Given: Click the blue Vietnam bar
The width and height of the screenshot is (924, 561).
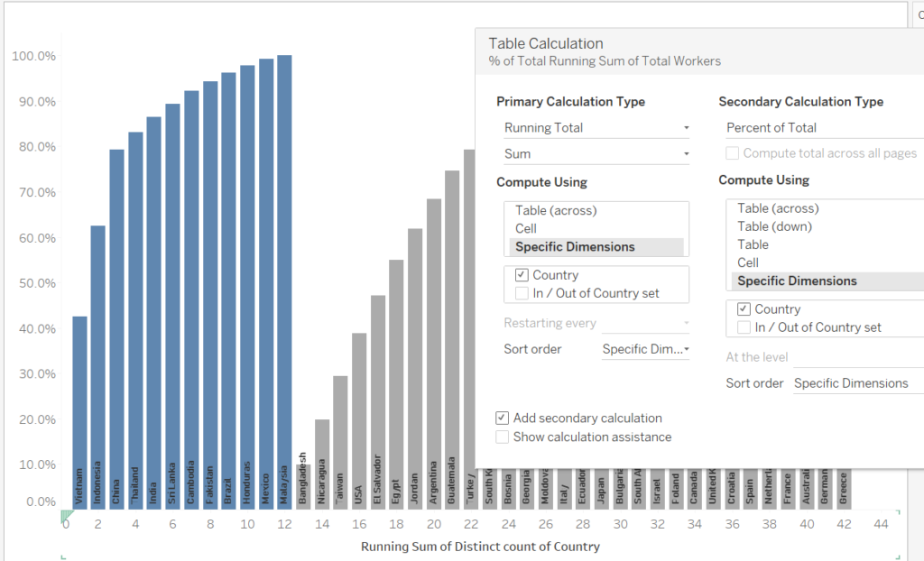Looking at the screenshot, I should [x=79, y=412].
